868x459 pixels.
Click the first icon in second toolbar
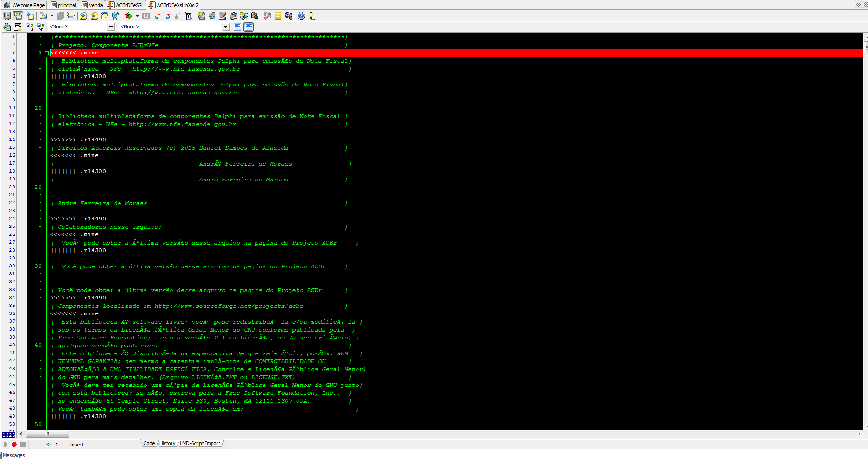click(x=7, y=27)
